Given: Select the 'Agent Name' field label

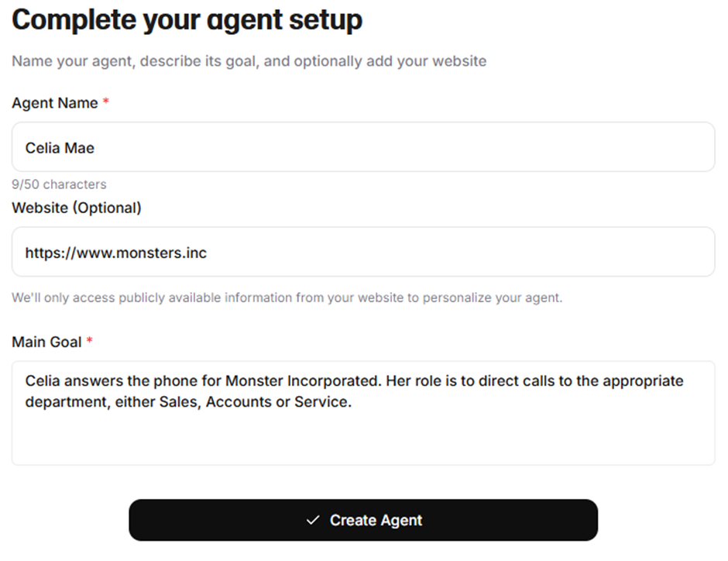Looking at the screenshot, I should pos(55,102).
